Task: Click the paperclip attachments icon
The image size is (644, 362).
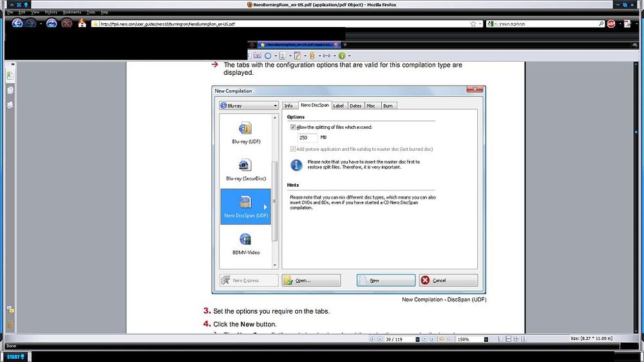Action: point(312,55)
